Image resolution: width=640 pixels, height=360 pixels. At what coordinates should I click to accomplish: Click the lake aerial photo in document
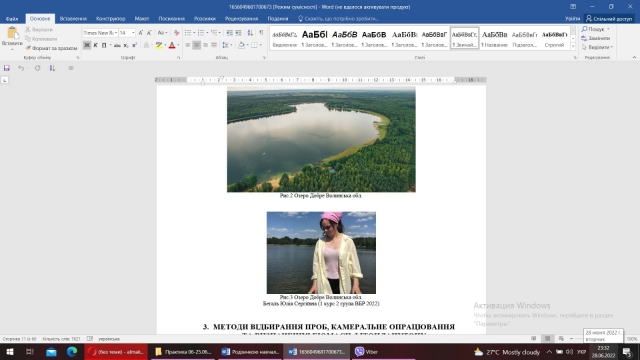point(321,139)
